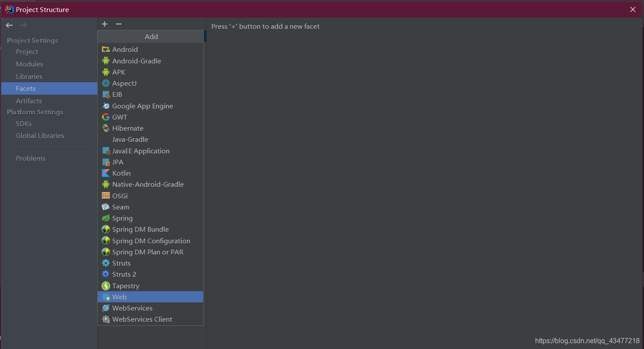644x349 pixels.
Task: Go back using the left arrow
Action: pos(9,25)
